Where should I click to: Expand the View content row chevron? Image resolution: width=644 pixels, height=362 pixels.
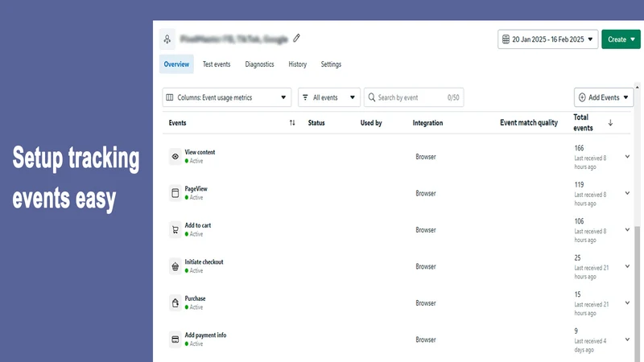[627, 156]
